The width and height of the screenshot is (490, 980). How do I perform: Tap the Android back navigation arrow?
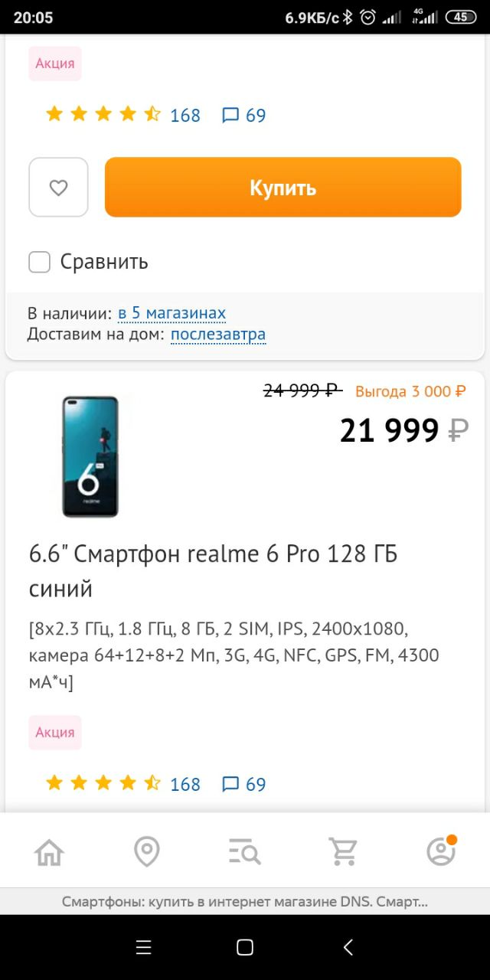348,947
